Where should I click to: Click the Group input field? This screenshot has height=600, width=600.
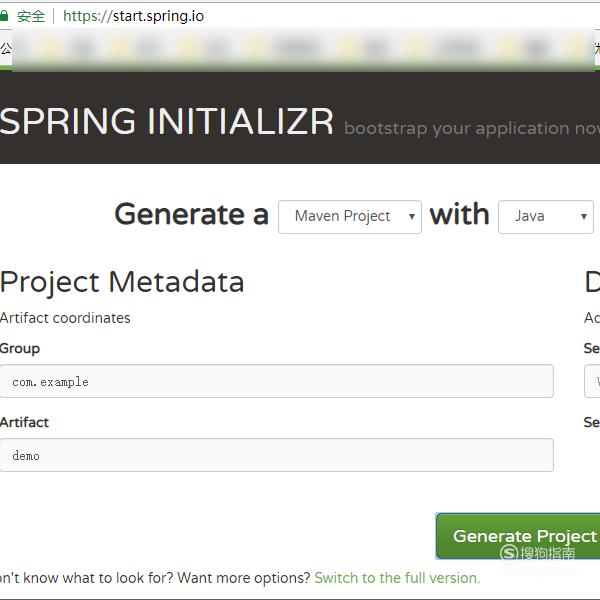(x=277, y=381)
